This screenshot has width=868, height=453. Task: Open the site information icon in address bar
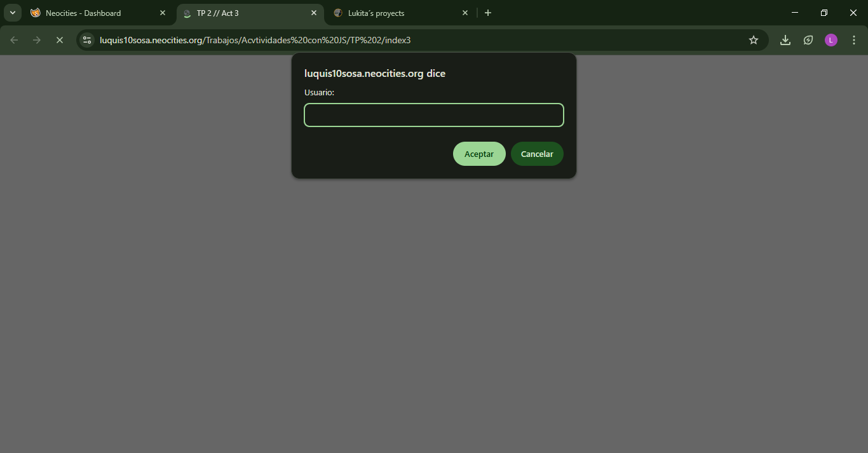point(87,40)
